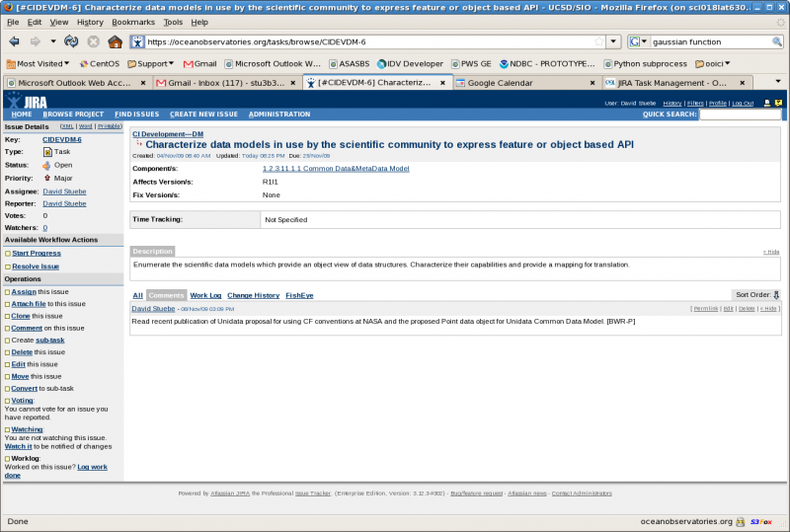Click the browser Back arrow
The width and height of the screenshot is (790, 532).
click(15, 42)
